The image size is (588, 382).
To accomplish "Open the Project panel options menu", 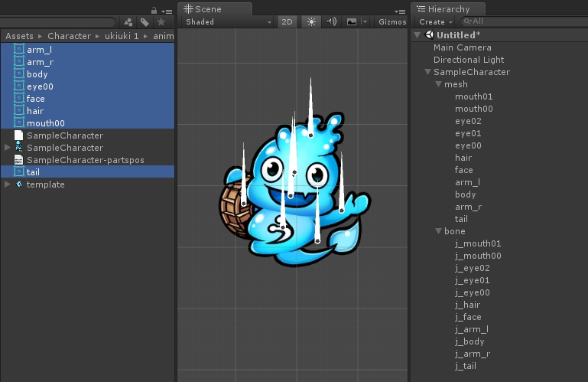I will point(167,11).
